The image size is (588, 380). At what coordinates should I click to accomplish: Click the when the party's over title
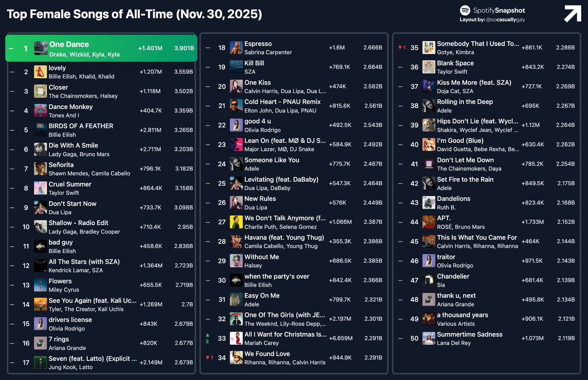[277, 276]
